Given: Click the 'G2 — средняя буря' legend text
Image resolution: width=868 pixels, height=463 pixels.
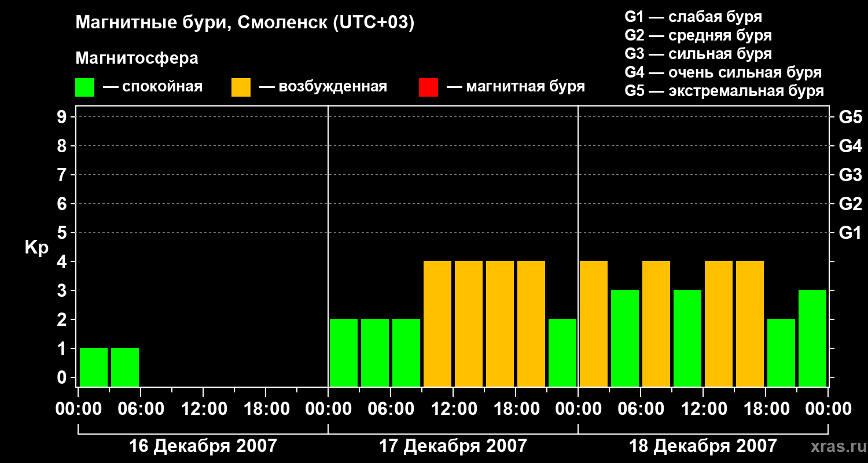Looking at the screenshot, I should [698, 35].
